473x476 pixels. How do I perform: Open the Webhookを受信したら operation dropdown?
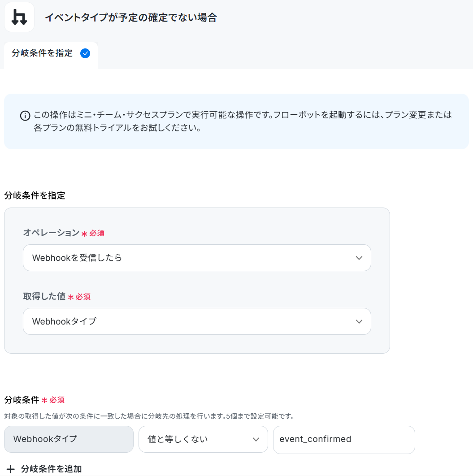pyautogui.click(x=197, y=258)
